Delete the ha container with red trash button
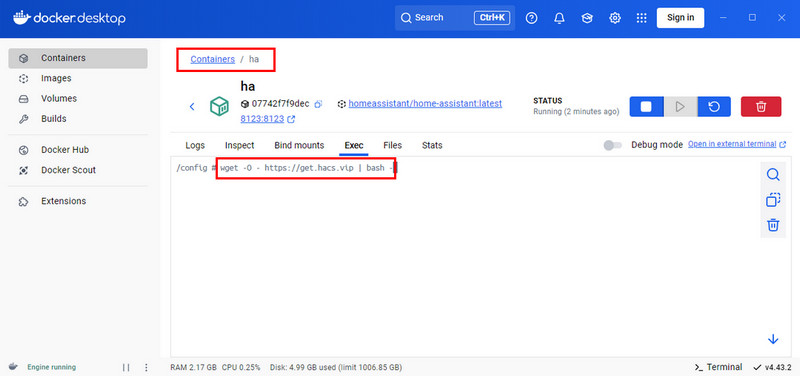 761,107
